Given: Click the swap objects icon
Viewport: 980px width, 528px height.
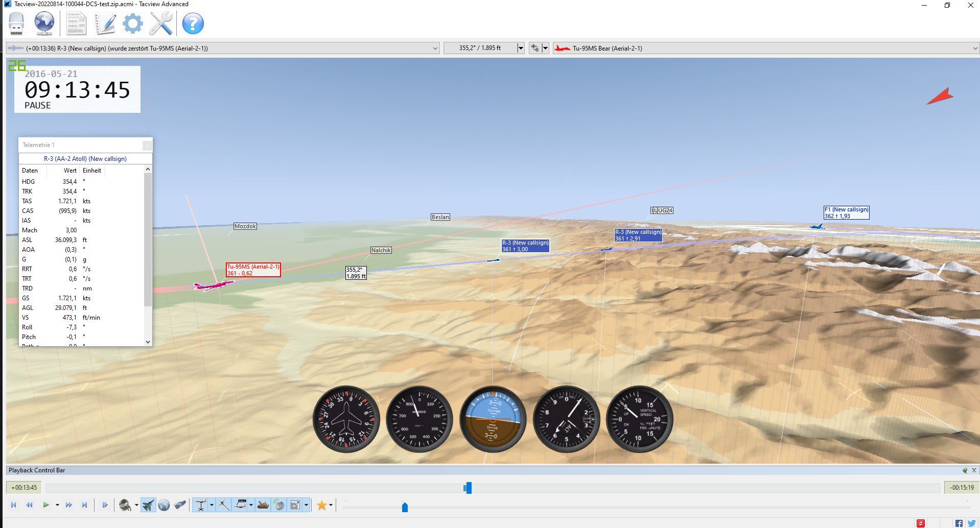Looking at the screenshot, I should click(x=535, y=49).
